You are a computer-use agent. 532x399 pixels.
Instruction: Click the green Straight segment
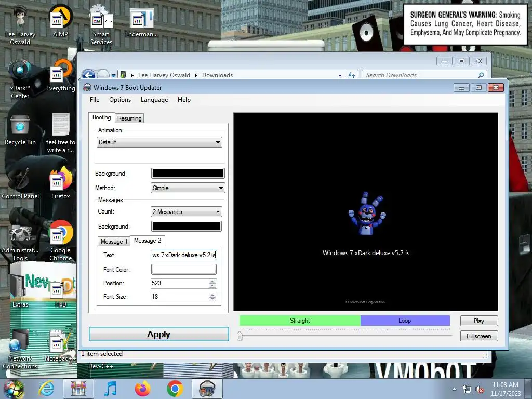(300, 321)
